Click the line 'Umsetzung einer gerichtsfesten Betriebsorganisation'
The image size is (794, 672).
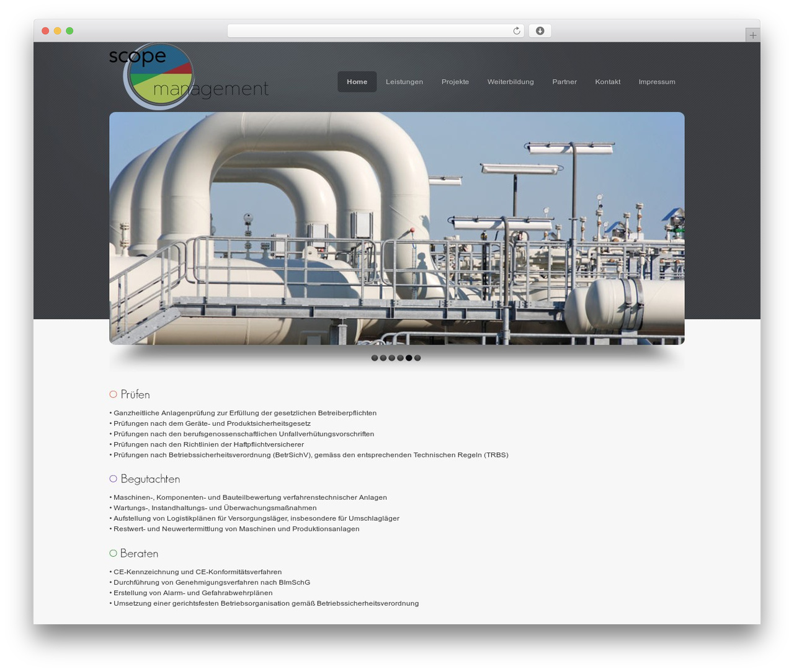point(264,604)
